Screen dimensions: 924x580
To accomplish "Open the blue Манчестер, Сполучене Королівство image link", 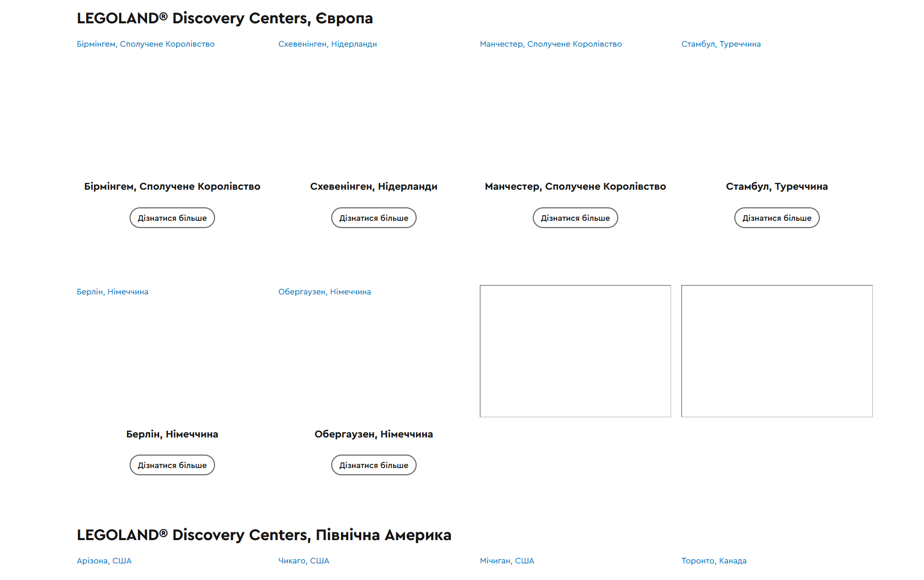I will [x=551, y=44].
